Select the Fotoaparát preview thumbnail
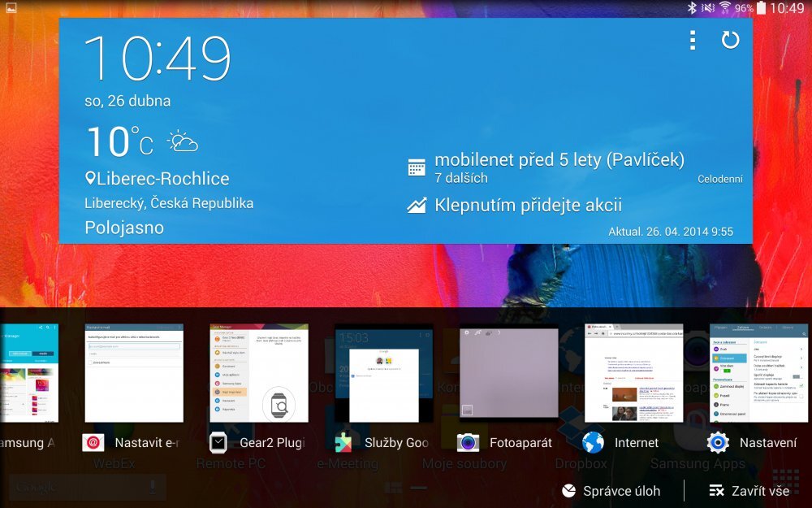This screenshot has width=812, height=508. click(508, 373)
